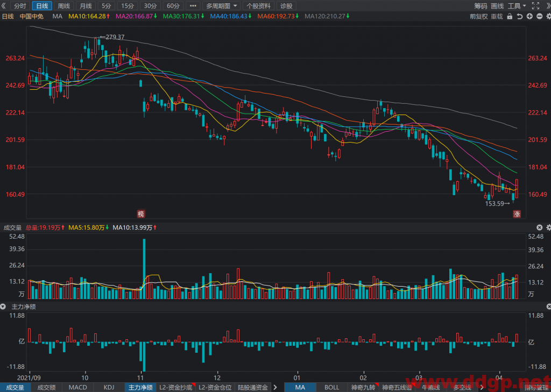The height and width of the screenshot is (392, 551).
Task: Toggle 前复权 price adjustment
Action: click(x=479, y=16)
